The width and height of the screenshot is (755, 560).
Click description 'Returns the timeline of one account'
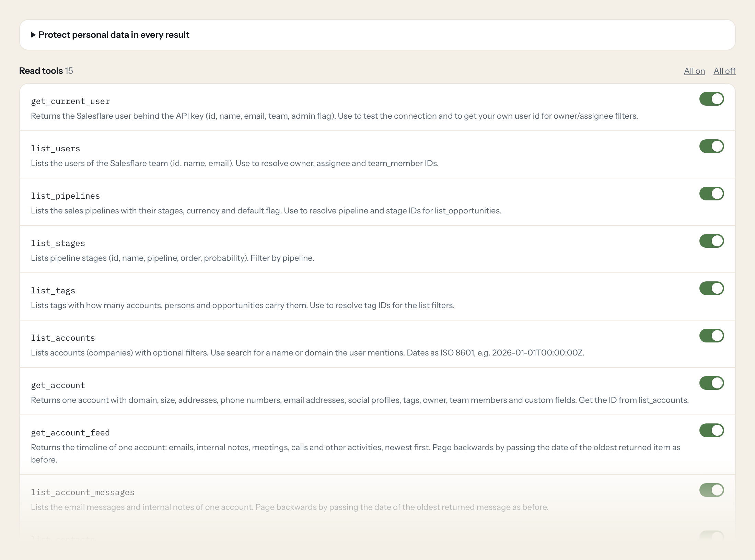pyautogui.click(x=356, y=454)
